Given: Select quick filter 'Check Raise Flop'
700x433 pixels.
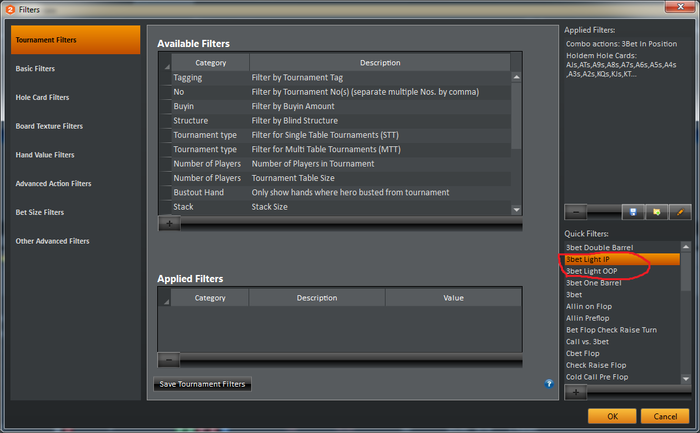Looking at the screenshot, I should tap(622, 365).
